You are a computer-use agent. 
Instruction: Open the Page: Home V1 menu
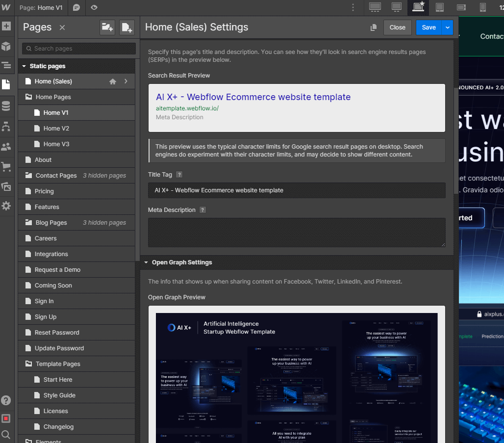click(x=41, y=7)
